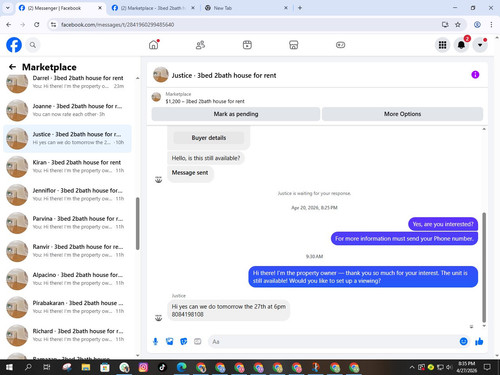This screenshot has width=500, height=375.
Task: Click browser back arrow
Action: click(x=9, y=24)
